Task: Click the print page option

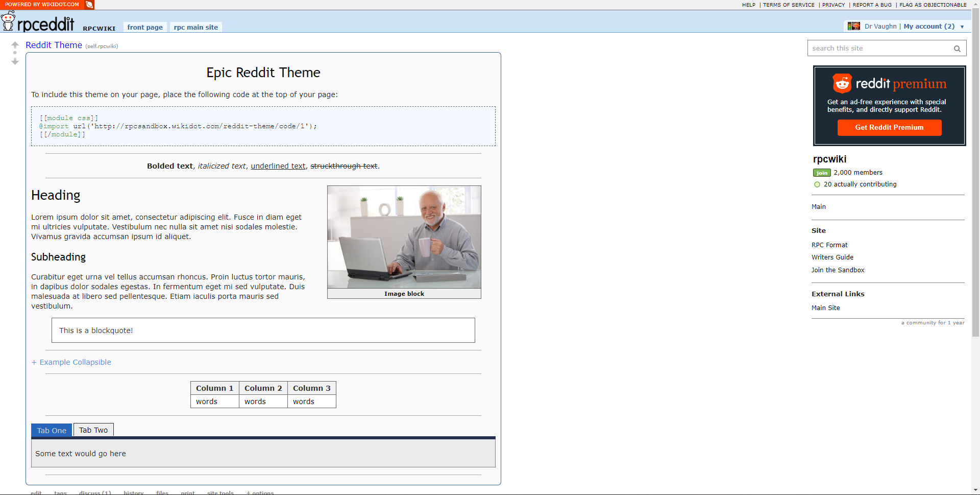Action: (188, 493)
